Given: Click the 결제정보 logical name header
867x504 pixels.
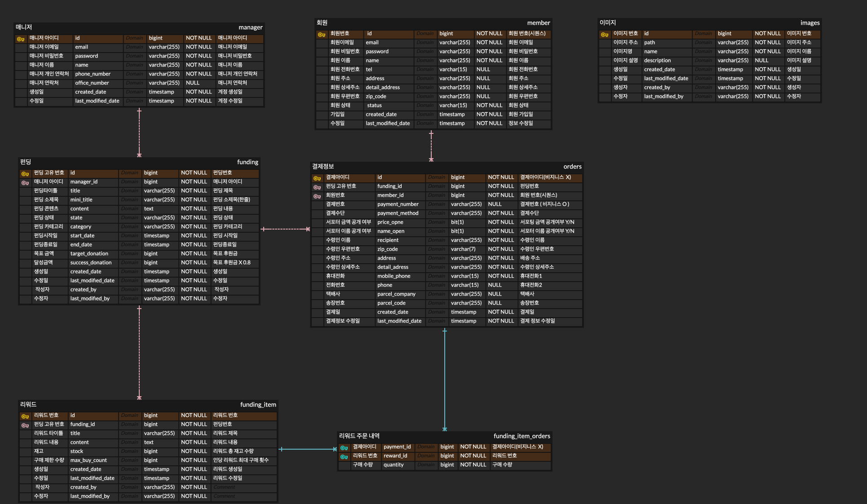Looking at the screenshot, I should pos(323,167).
